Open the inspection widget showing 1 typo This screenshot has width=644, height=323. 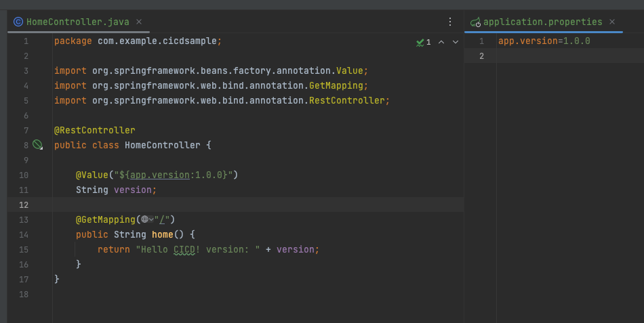pos(424,42)
